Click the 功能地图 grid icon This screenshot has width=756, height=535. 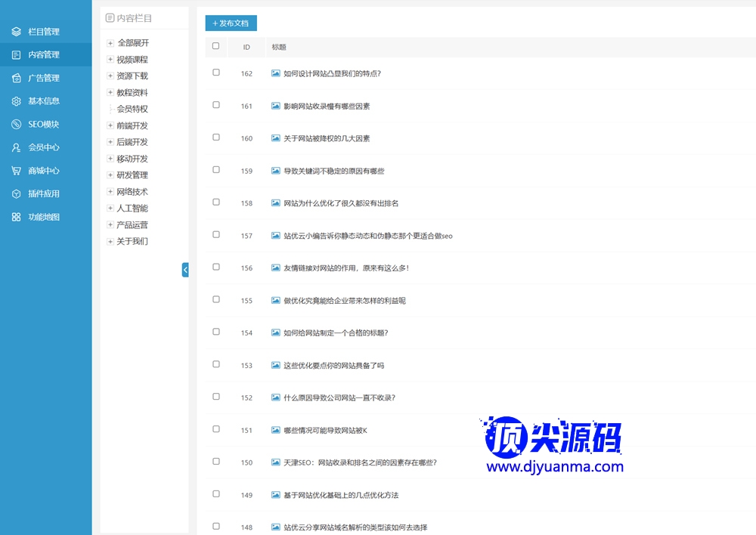coord(16,218)
